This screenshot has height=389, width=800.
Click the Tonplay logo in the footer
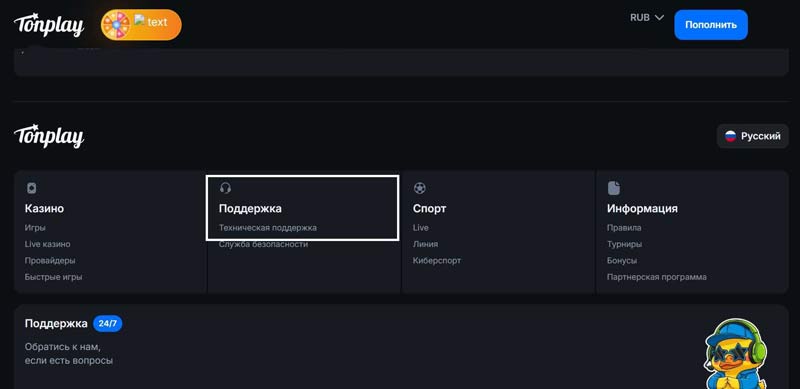(49, 136)
